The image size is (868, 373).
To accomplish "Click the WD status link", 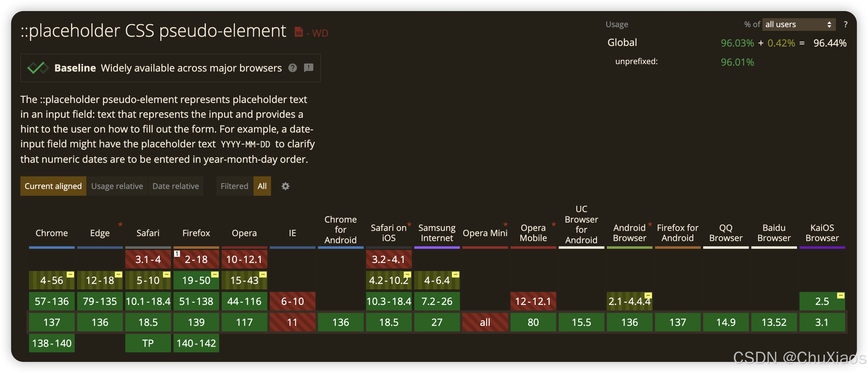I will (320, 33).
